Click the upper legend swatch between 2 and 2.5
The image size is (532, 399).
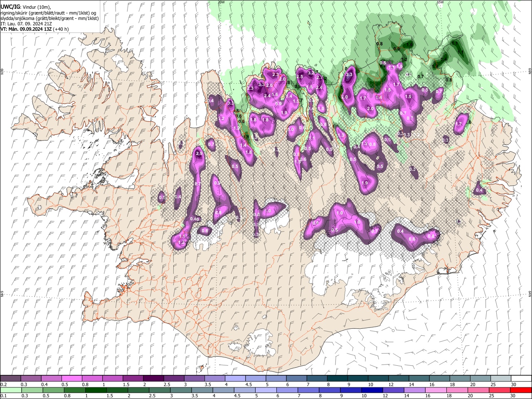coord(153,379)
